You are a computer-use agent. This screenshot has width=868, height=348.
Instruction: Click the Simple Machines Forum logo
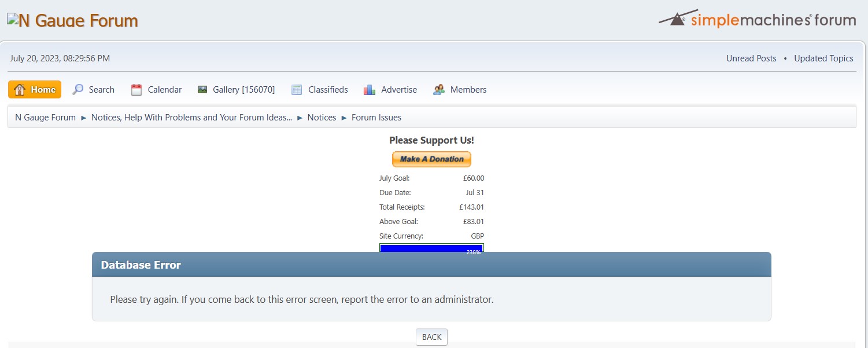point(757,19)
